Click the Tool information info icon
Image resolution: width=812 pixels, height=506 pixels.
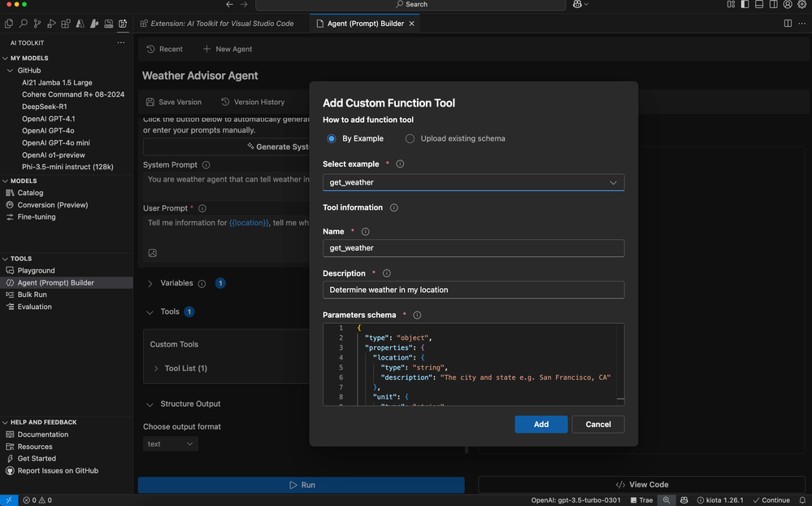(x=393, y=207)
